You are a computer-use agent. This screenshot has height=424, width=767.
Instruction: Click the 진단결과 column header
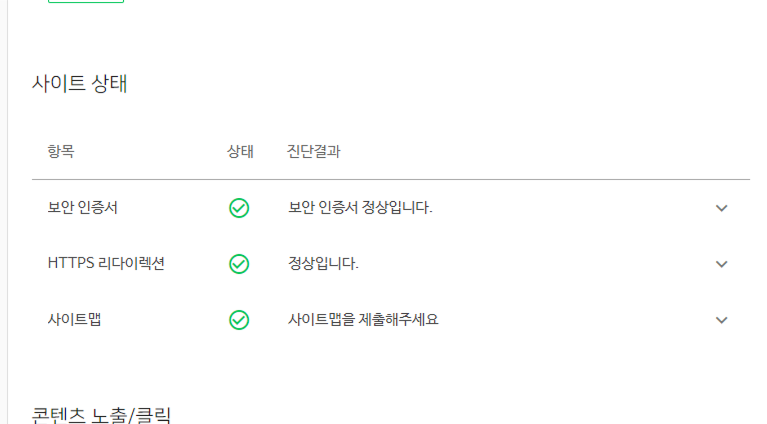[314, 151]
